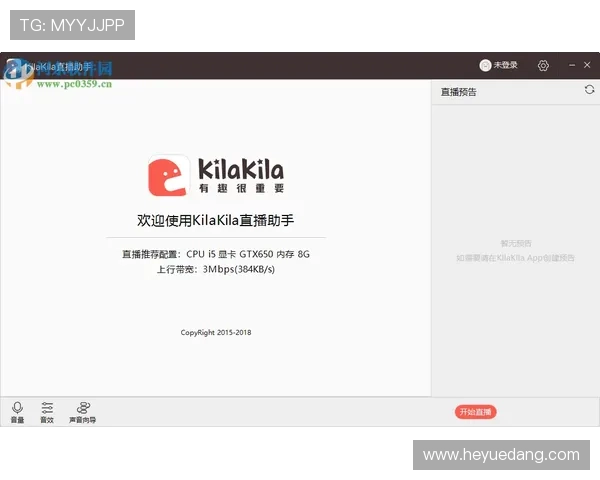Image resolution: width=600 pixels, height=480 pixels.
Task: Click the 未登录 not-logged-in label
Action: (505, 65)
